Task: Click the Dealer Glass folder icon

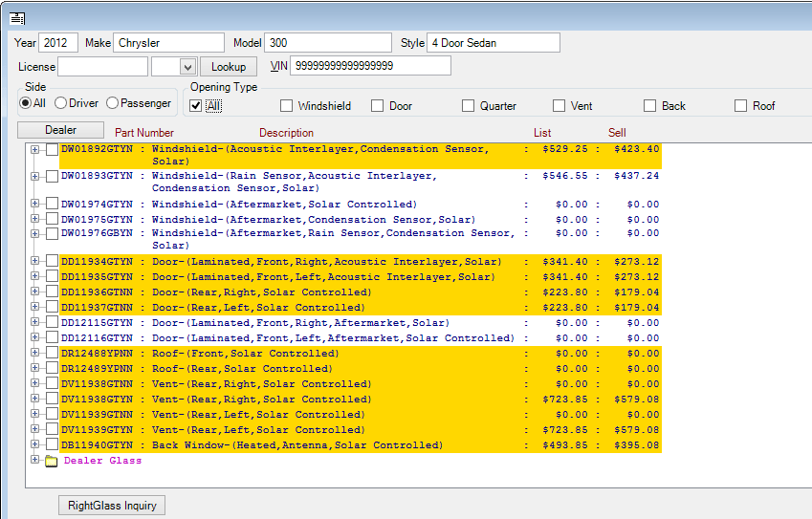Action: pyautogui.click(x=51, y=461)
